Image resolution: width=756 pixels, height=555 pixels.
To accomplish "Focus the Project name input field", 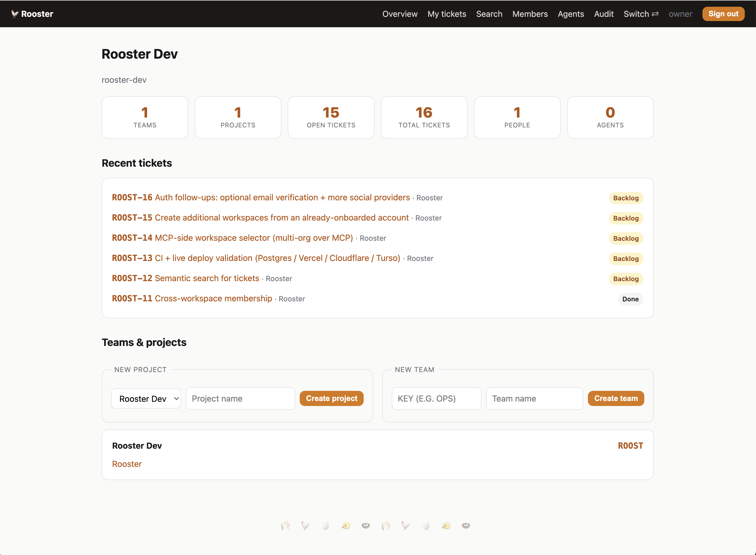I will (x=240, y=398).
